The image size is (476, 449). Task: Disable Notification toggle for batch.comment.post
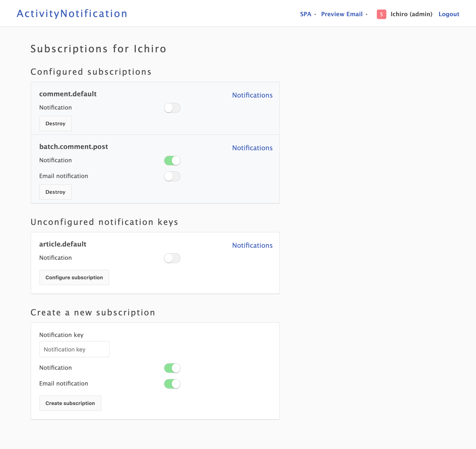click(x=172, y=161)
